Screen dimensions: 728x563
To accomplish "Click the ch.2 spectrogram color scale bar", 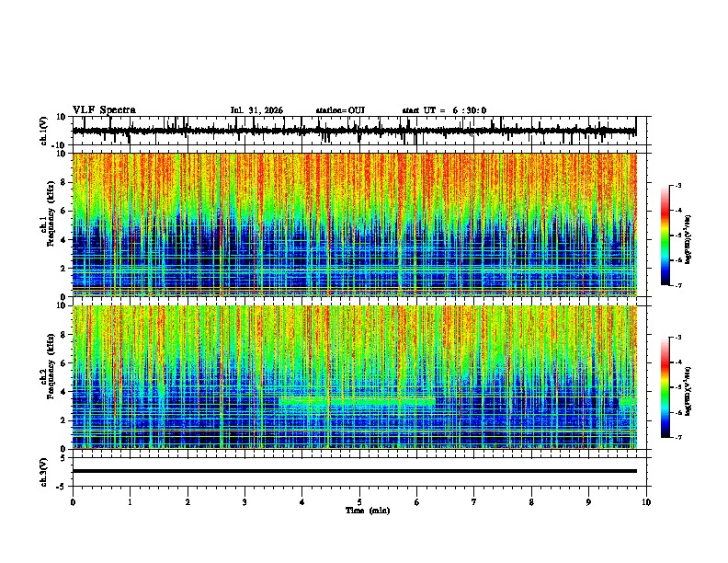I will pos(665,387).
